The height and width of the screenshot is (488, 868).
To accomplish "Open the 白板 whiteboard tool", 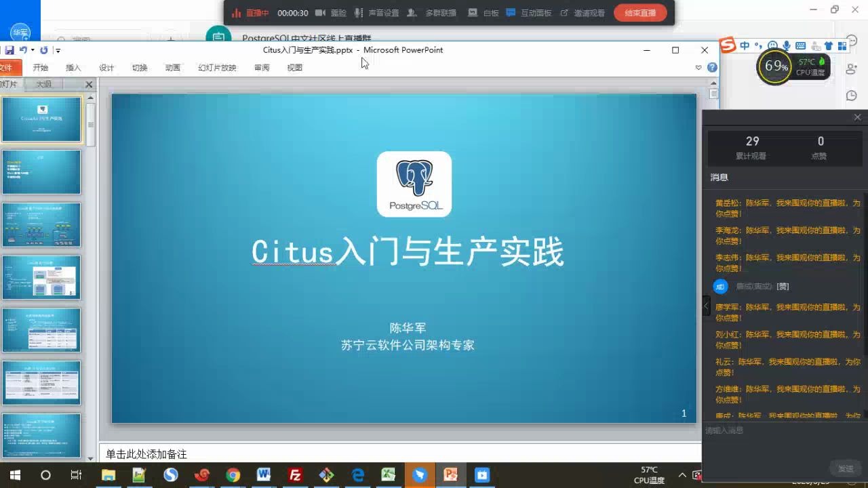I will (484, 13).
